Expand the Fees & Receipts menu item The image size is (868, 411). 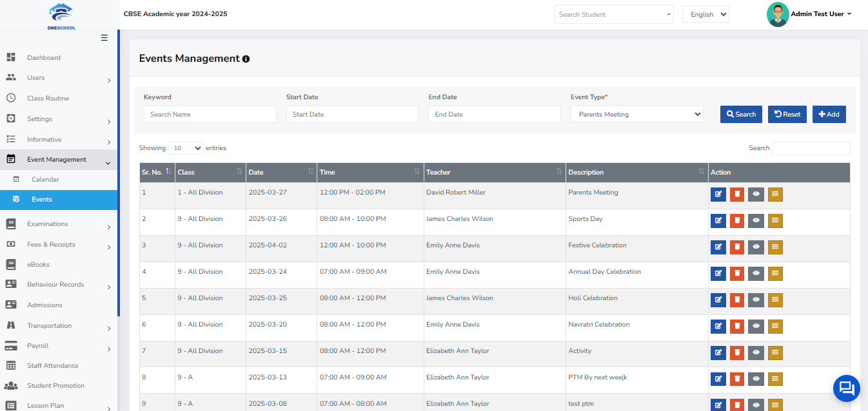click(58, 244)
